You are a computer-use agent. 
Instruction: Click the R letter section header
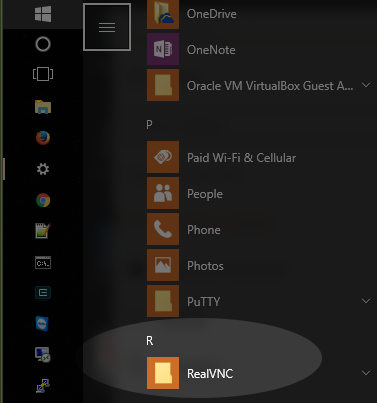pos(150,341)
